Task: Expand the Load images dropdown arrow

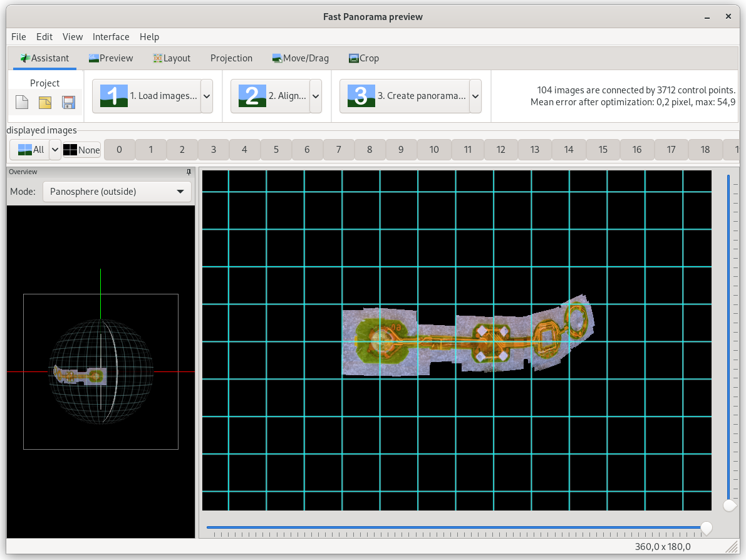Action: click(207, 96)
